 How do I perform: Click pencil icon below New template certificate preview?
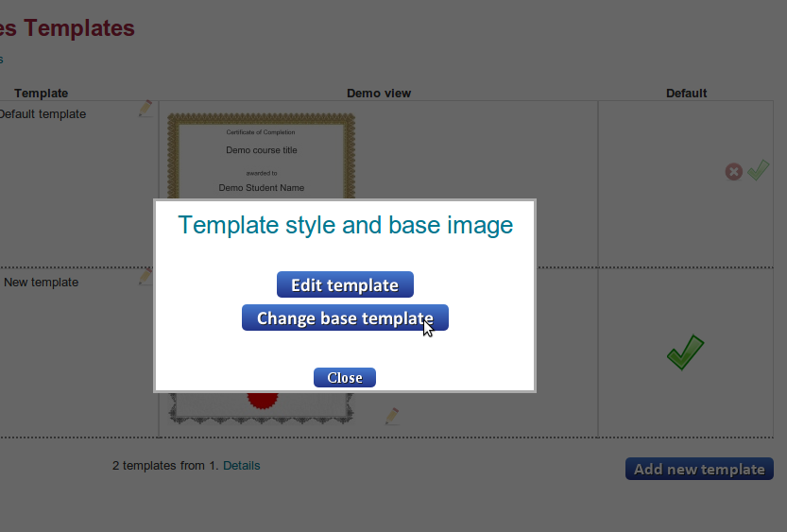392,416
